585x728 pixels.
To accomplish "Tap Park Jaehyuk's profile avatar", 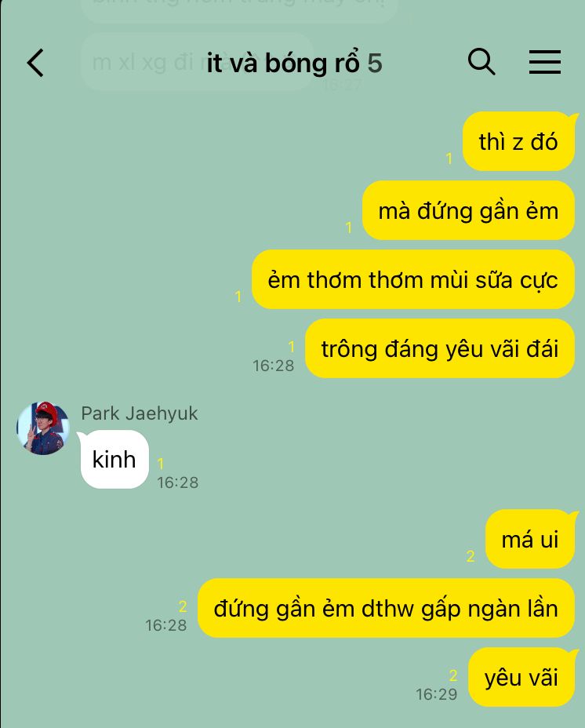I will [43, 428].
